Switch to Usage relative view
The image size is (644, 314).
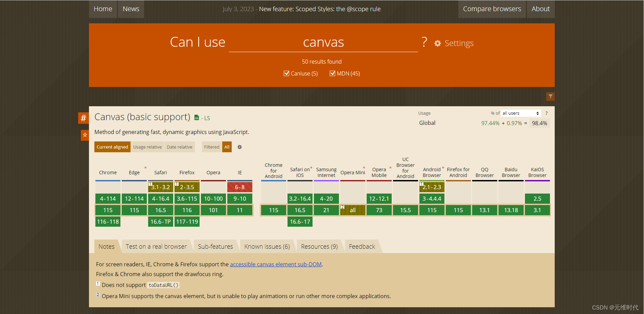tap(147, 147)
